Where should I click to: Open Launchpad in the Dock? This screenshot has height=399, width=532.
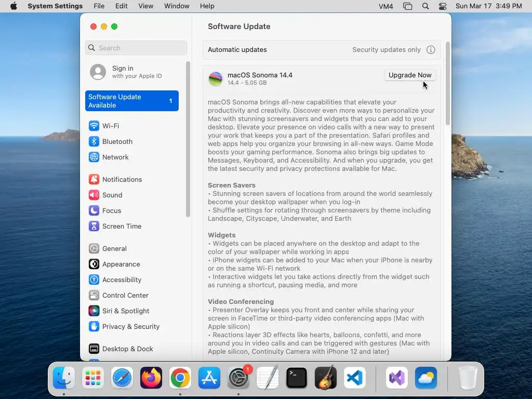[x=93, y=378]
